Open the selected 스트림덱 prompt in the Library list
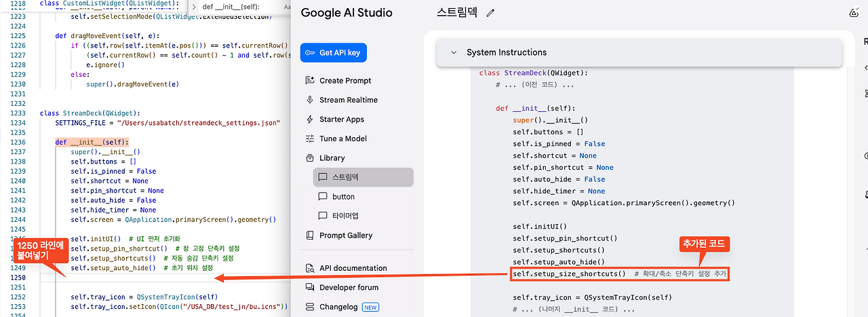 coord(363,177)
